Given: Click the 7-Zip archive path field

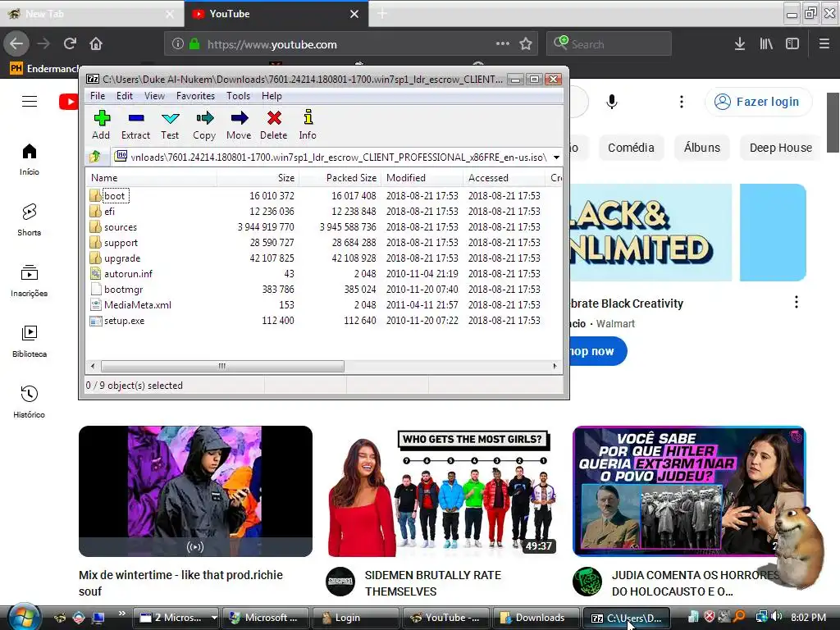Looking at the screenshot, I should [x=337, y=157].
